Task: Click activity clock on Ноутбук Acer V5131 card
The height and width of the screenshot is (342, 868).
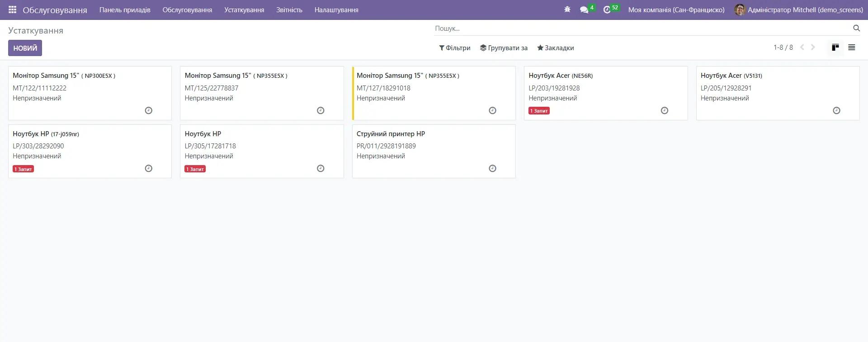Action: 836,110
